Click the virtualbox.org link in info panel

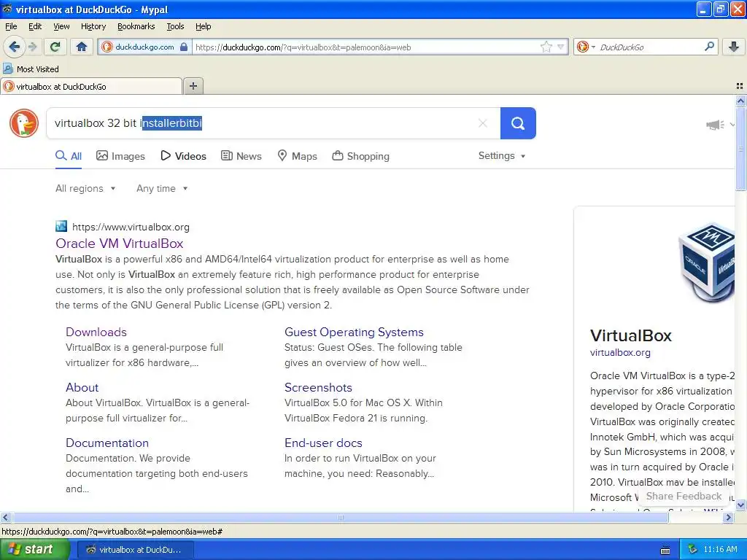(x=620, y=352)
